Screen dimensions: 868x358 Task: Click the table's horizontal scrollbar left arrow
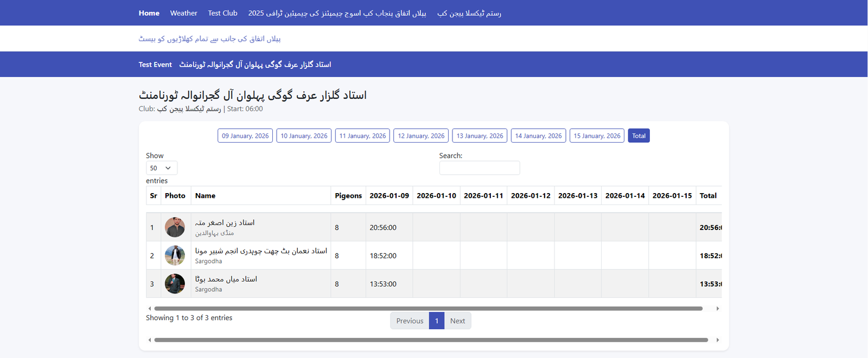coord(150,309)
